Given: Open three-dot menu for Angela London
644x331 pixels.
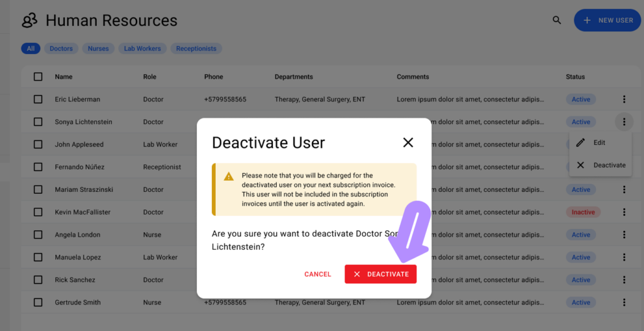Looking at the screenshot, I should 624,235.
